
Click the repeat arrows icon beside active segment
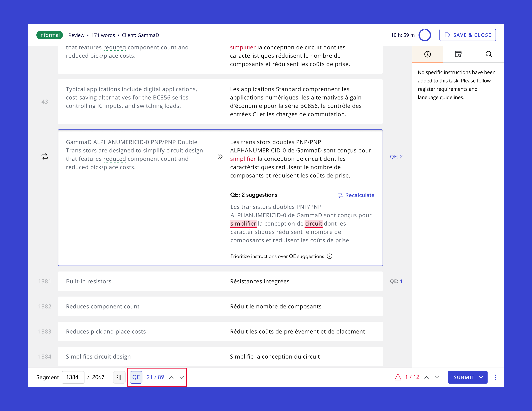click(x=45, y=157)
